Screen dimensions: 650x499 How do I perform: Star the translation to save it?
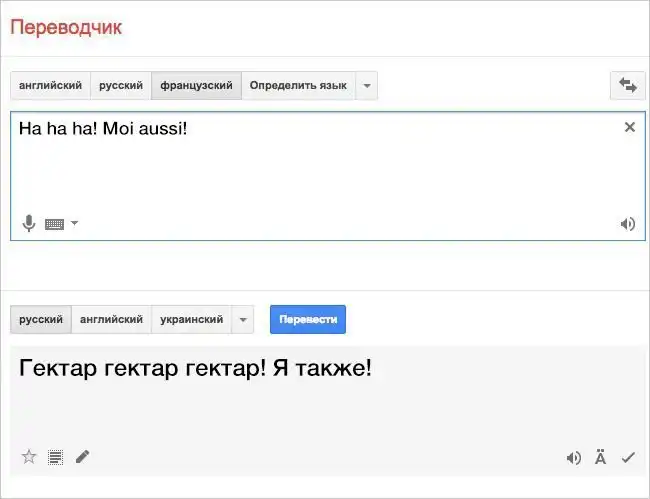[29, 457]
